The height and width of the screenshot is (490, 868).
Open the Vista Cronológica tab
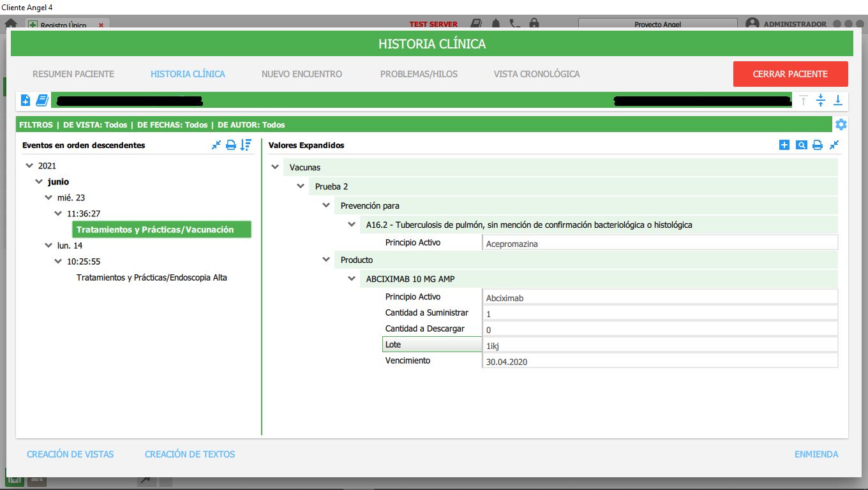(x=536, y=74)
